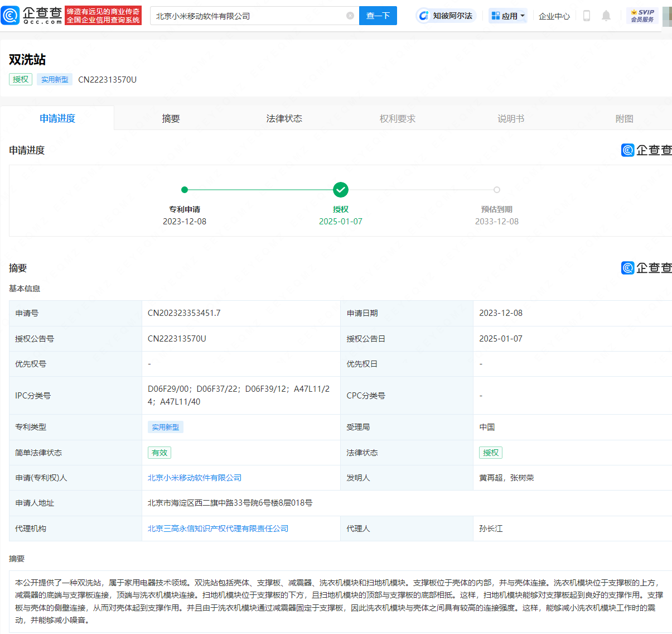Open the Qcc.com home logo
Viewport: 672px width, 634px height.
click(x=32, y=16)
